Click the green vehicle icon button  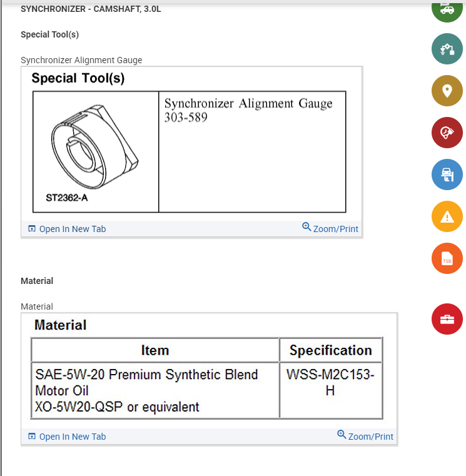coord(447,9)
